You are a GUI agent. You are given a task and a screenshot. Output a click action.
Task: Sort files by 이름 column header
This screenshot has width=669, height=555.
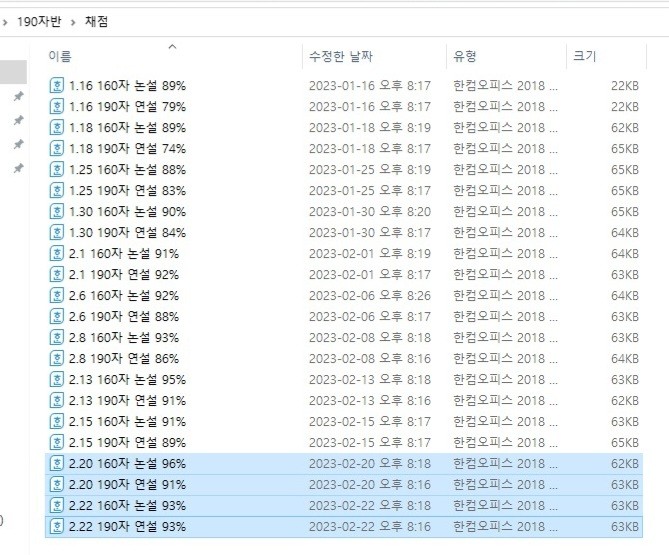pyautogui.click(x=60, y=57)
